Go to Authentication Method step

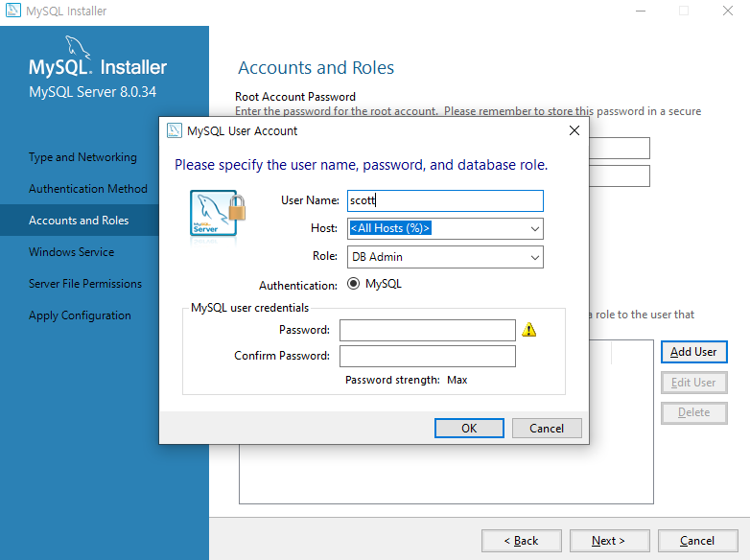pos(88,189)
